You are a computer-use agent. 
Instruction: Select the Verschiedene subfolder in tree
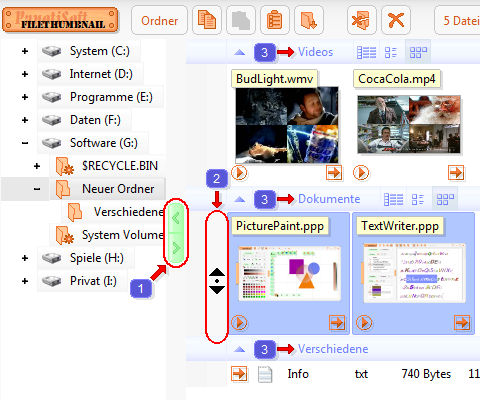coord(114,212)
